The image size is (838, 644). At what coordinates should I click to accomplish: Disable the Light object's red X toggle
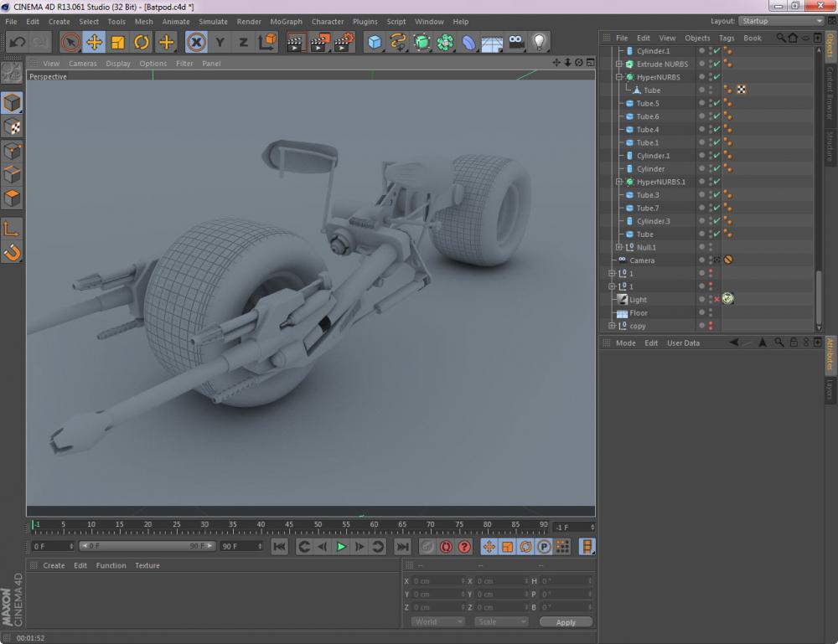tap(716, 300)
